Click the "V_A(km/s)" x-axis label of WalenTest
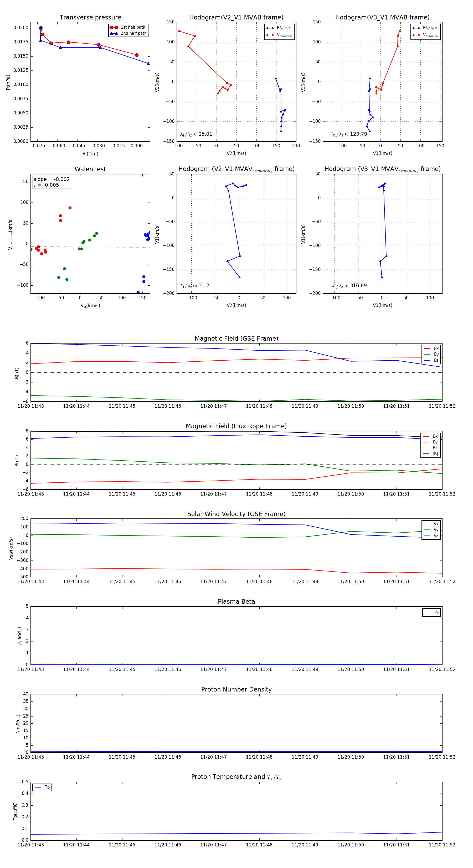 pyautogui.click(x=90, y=306)
